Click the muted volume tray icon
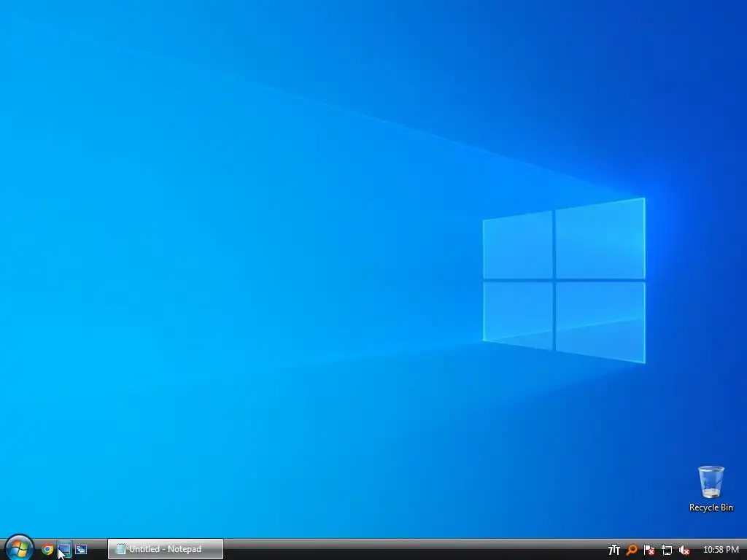 tap(684, 550)
